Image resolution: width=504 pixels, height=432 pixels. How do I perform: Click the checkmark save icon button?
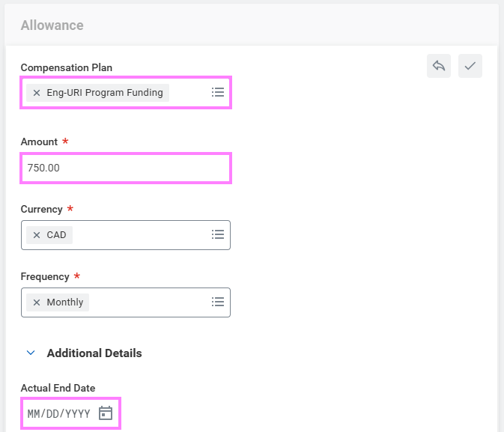470,66
